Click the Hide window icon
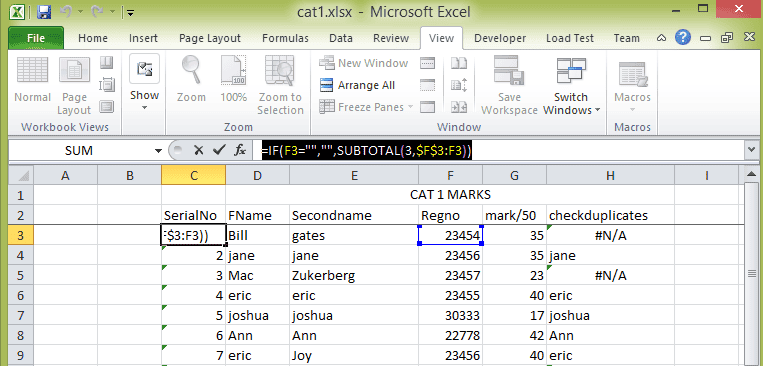Screen dimensions: 763x366 pyautogui.click(x=427, y=85)
